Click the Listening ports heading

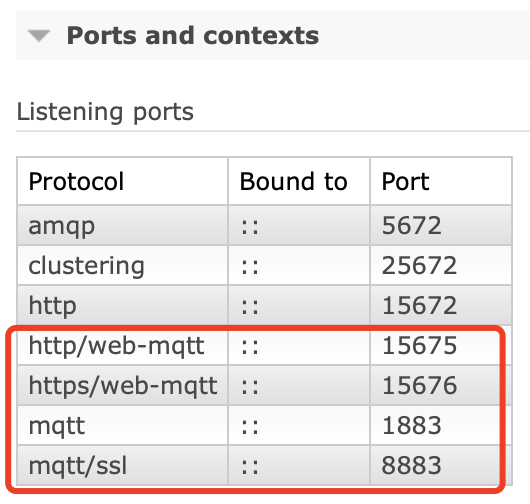pos(105,112)
